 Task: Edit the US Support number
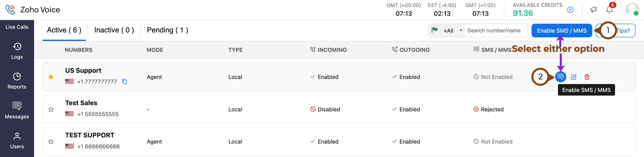click(x=574, y=77)
